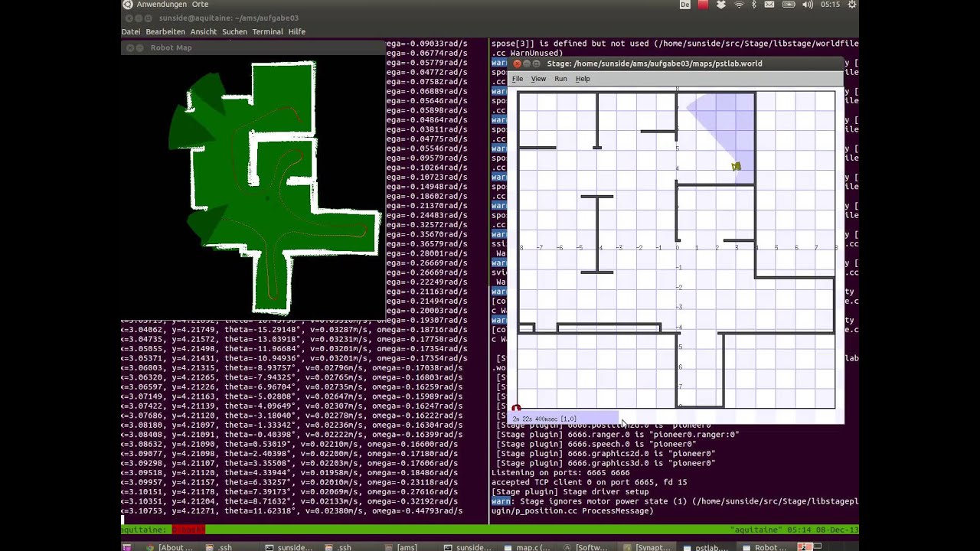This screenshot has height=551, width=980.
Task: Open the terminal Hilfe menu
Action: [297, 31]
